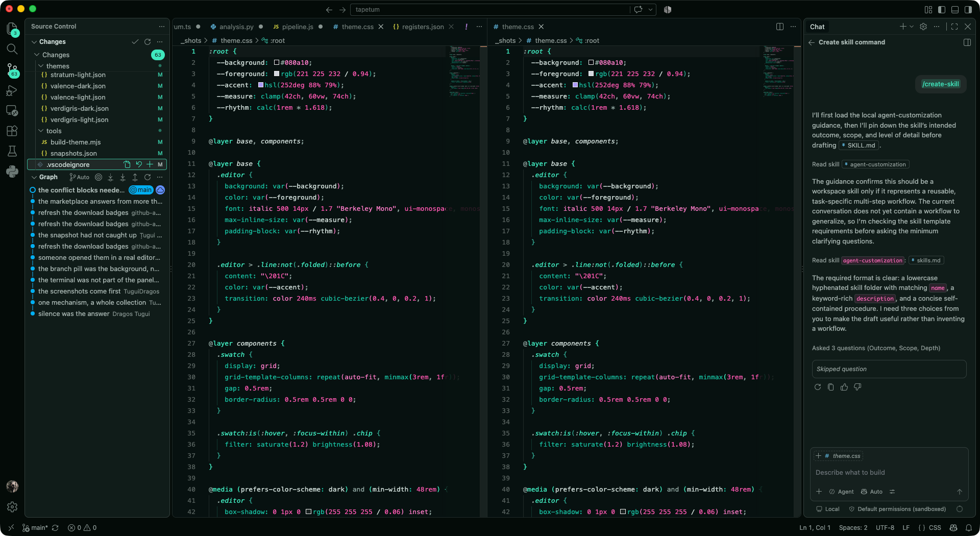Viewport: 980px width, 536px height.
Task: Refresh the Graph section
Action: click(148, 177)
